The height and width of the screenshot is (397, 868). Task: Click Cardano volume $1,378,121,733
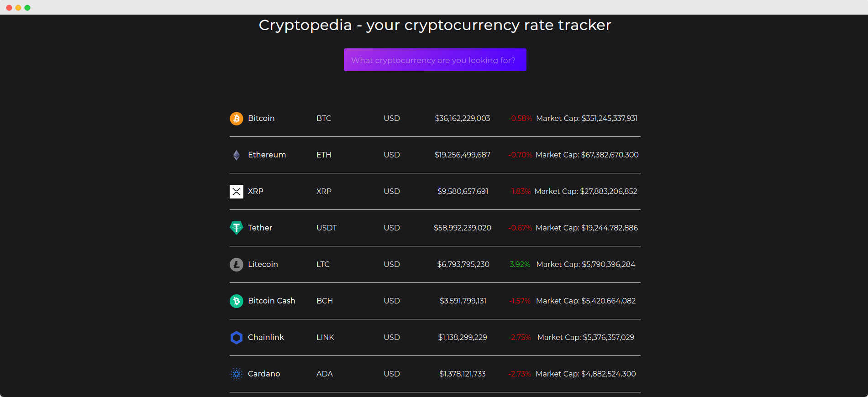[463, 374]
